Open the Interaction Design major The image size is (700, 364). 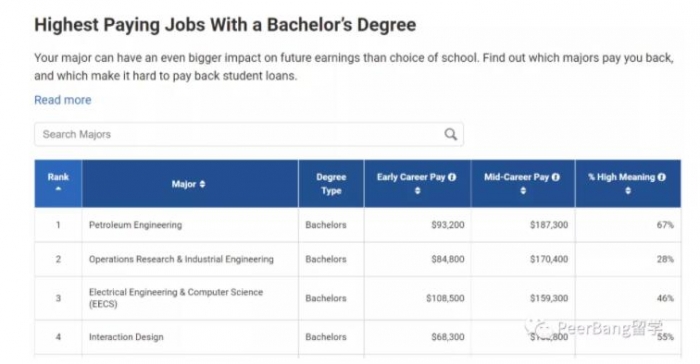click(x=126, y=337)
